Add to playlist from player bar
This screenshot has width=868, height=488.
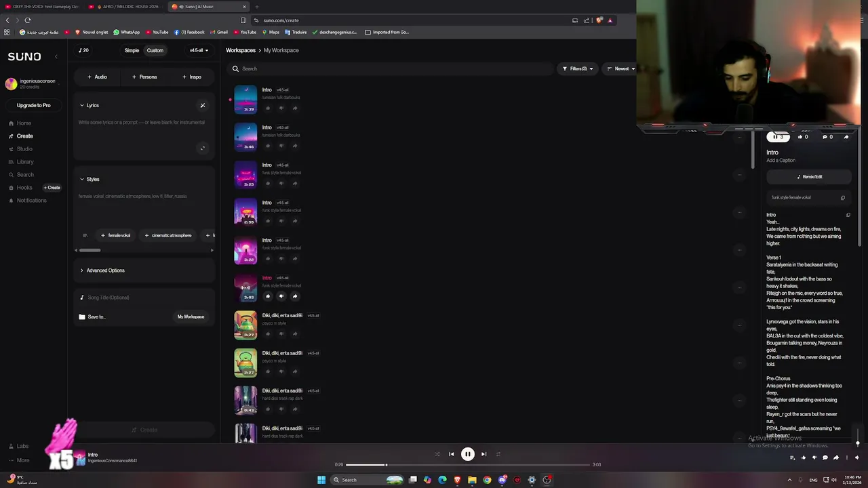[792, 457]
